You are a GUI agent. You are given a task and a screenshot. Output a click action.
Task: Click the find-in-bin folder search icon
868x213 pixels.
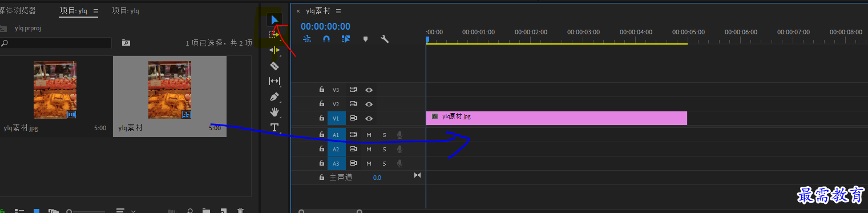[126, 43]
